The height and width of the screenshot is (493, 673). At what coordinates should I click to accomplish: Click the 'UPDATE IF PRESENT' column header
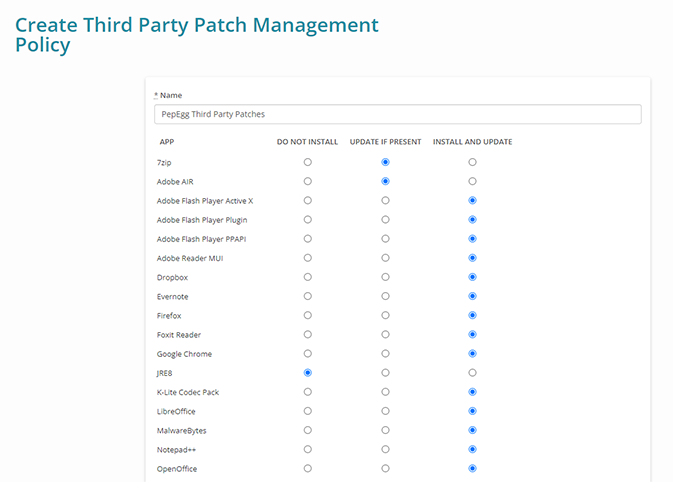(x=385, y=142)
